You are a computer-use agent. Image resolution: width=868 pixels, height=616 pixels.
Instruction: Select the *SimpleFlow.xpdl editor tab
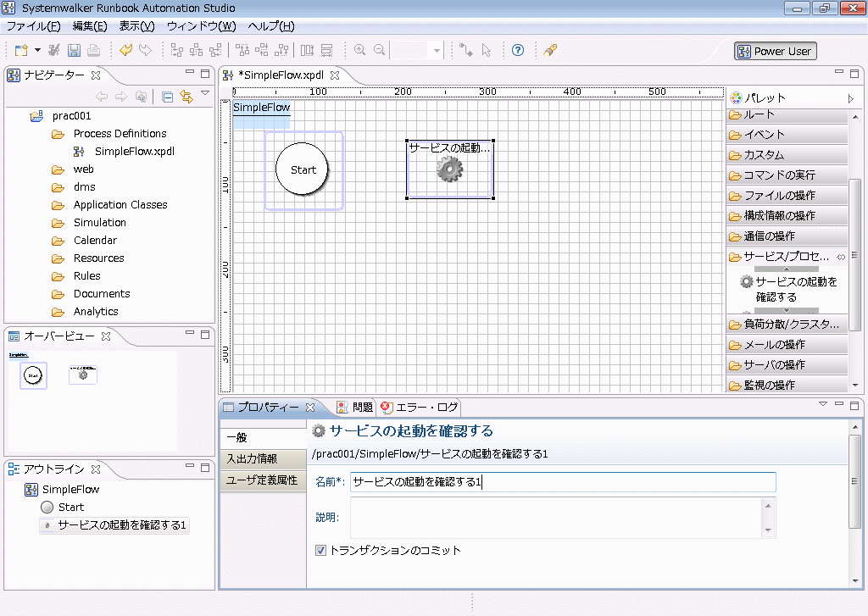point(281,75)
